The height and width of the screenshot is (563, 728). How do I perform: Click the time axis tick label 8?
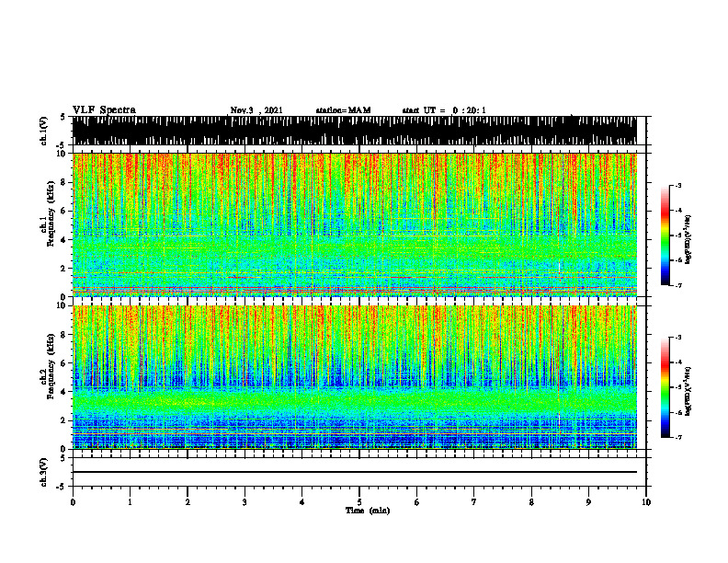click(531, 502)
